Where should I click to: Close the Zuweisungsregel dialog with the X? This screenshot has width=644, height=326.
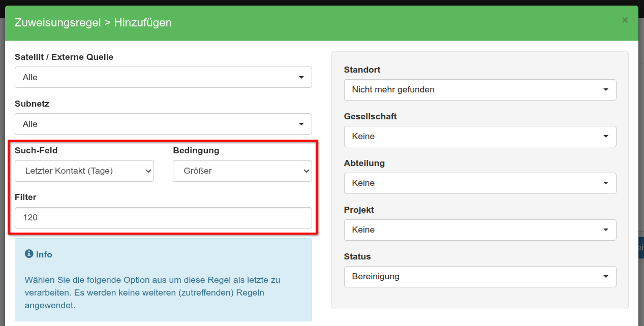pos(625,20)
